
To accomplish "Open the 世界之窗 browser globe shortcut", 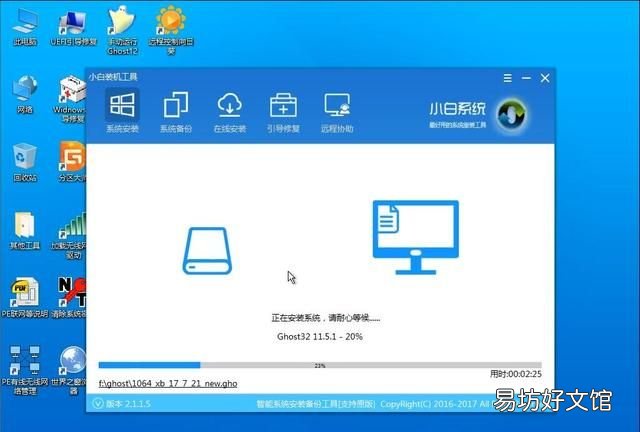I will click(70, 371).
